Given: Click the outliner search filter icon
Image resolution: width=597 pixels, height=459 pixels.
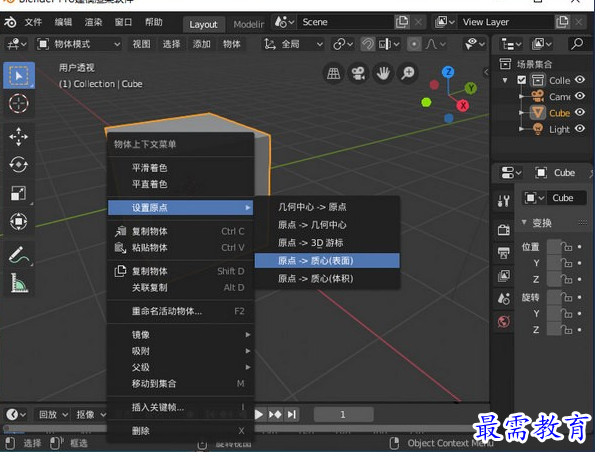Looking at the screenshot, I should [x=577, y=44].
